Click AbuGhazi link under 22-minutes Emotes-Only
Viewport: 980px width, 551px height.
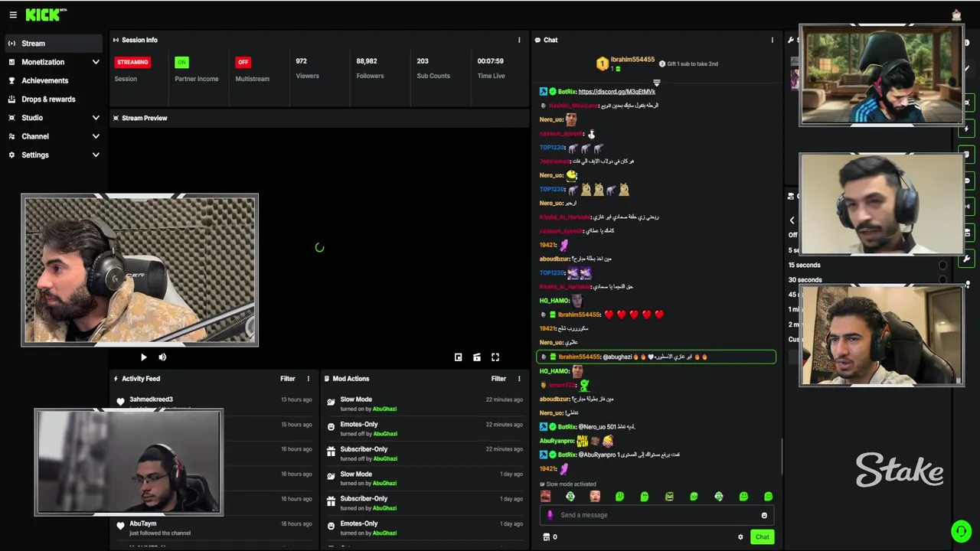384,434
